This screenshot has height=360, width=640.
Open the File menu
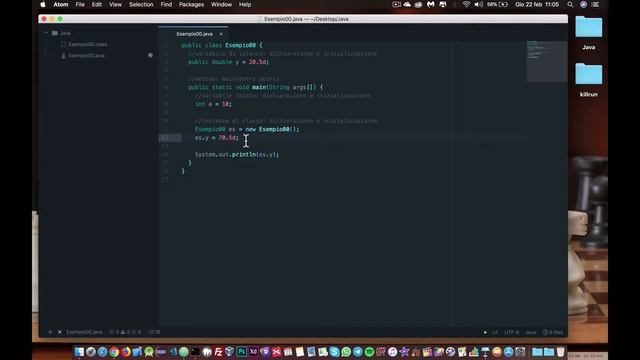coord(80,4)
